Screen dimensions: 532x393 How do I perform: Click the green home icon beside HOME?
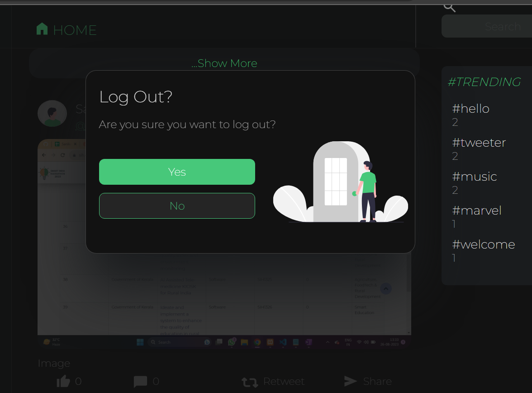[42, 28]
